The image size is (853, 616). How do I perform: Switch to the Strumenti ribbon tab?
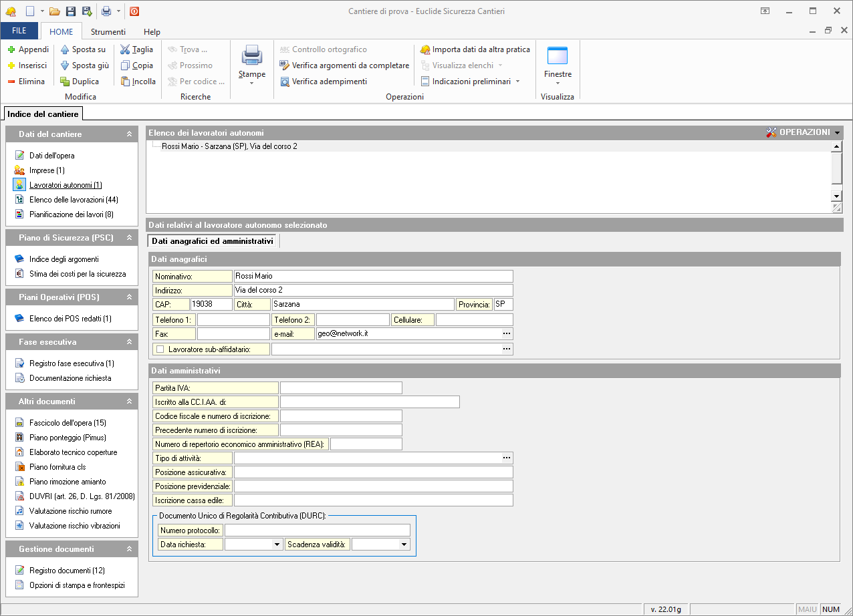pos(108,31)
